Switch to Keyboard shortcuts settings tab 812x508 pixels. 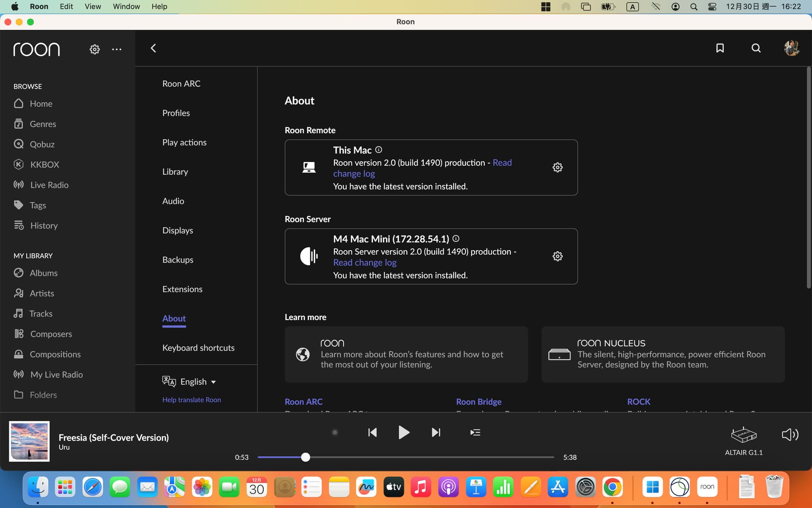198,348
